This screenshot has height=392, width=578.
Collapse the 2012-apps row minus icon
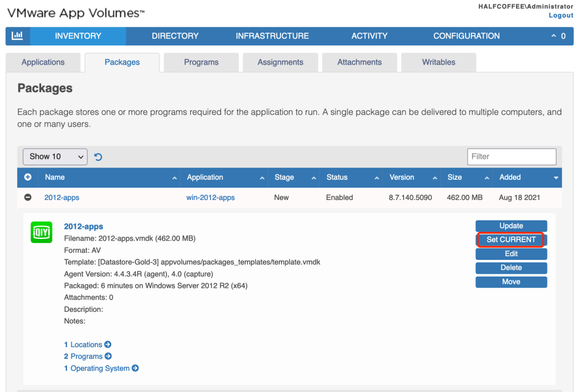[28, 197]
